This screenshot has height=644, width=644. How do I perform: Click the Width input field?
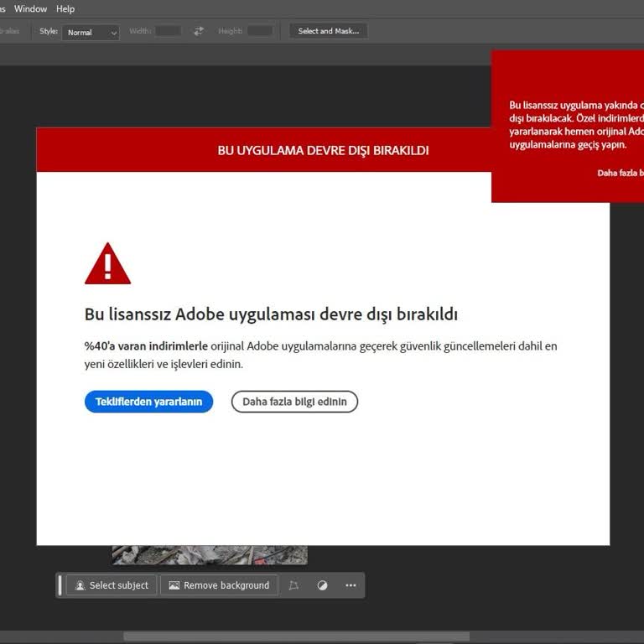(168, 31)
